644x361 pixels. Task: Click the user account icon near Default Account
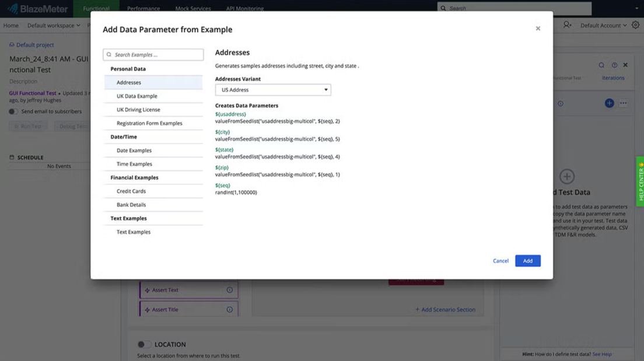point(566,25)
